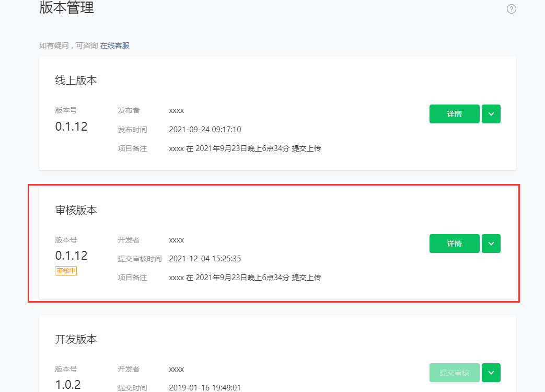
Task: Click 详情 button for 线上版本
Action: (x=454, y=114)
